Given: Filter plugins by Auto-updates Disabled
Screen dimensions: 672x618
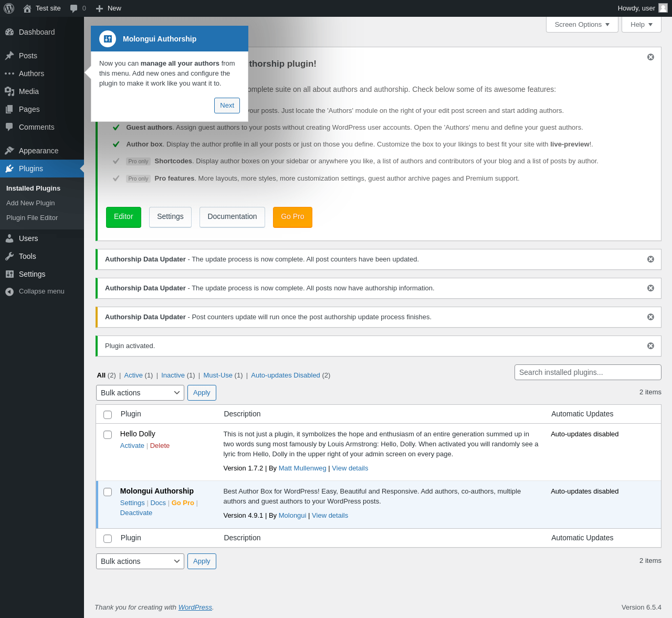Looking at the screenshot, I should pyautogui.click(x=286, y=375).
